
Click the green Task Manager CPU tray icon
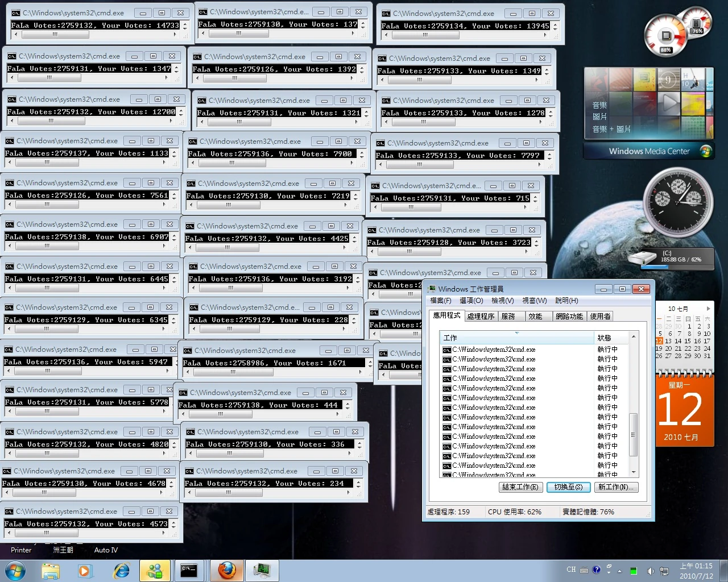click(x=634, y=571)
